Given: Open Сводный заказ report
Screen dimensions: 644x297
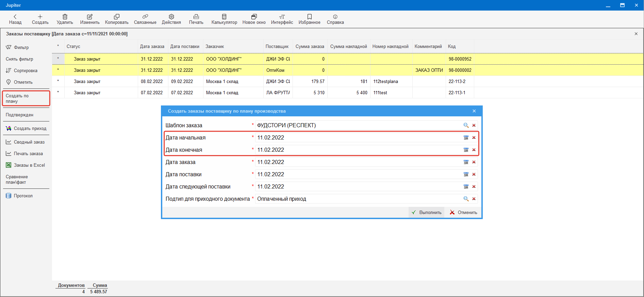Looking at the screenshot, I should click(25, 142).
